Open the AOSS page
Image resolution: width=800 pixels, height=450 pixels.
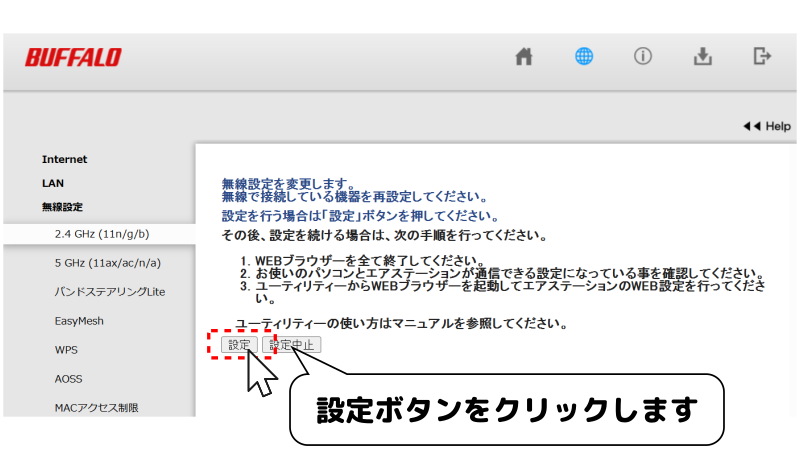[68, 379]
